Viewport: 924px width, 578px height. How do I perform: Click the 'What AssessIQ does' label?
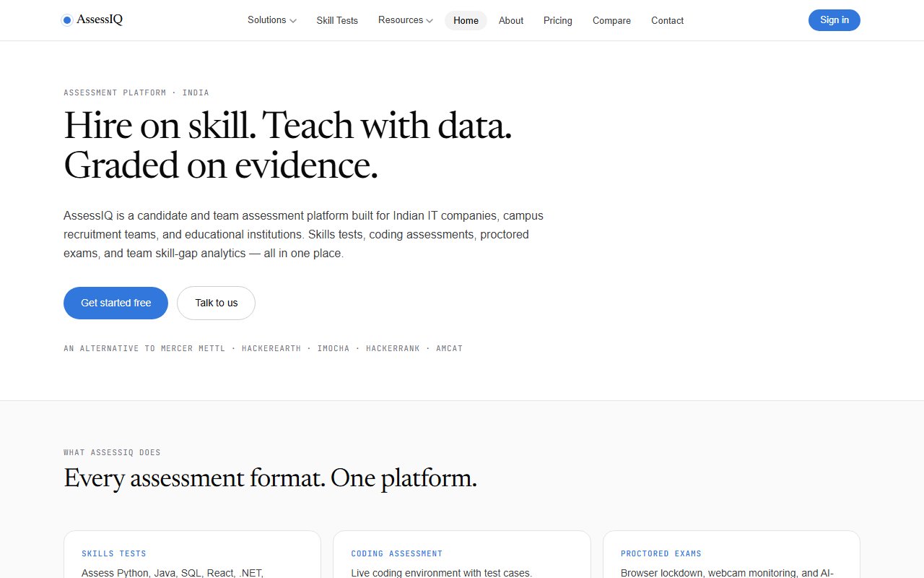[x=112, y=452]
